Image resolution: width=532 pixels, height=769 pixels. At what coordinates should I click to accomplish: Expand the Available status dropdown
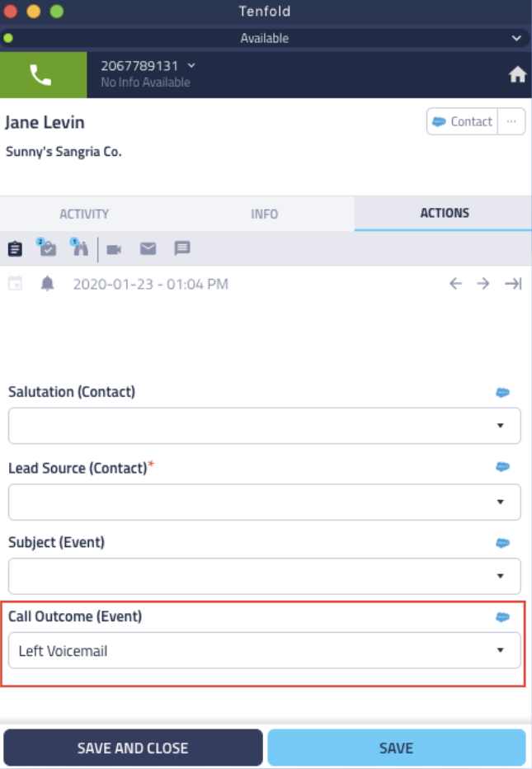(x=516, y=38)
